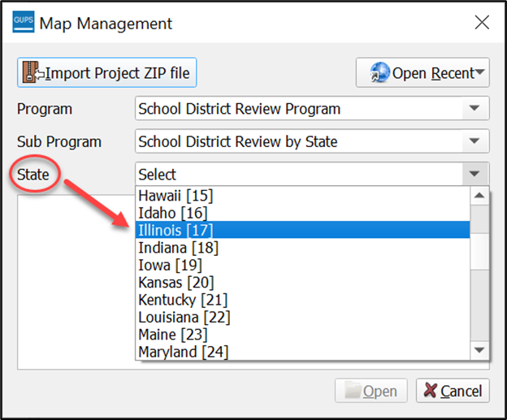Select Maryland [24] list entry
This screenshot has width=507, height=420.
[x=302, y=352]
